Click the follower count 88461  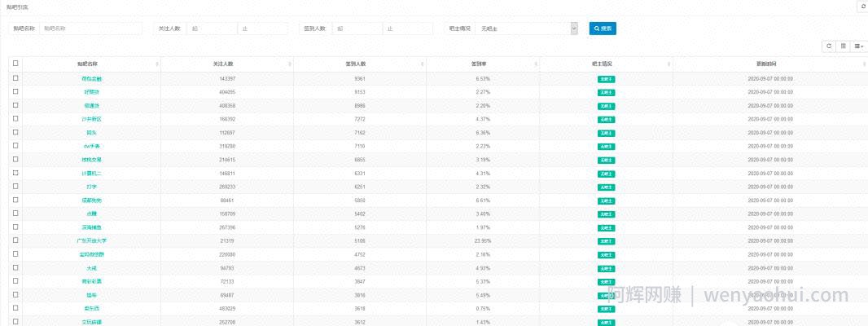pos(227,200)
